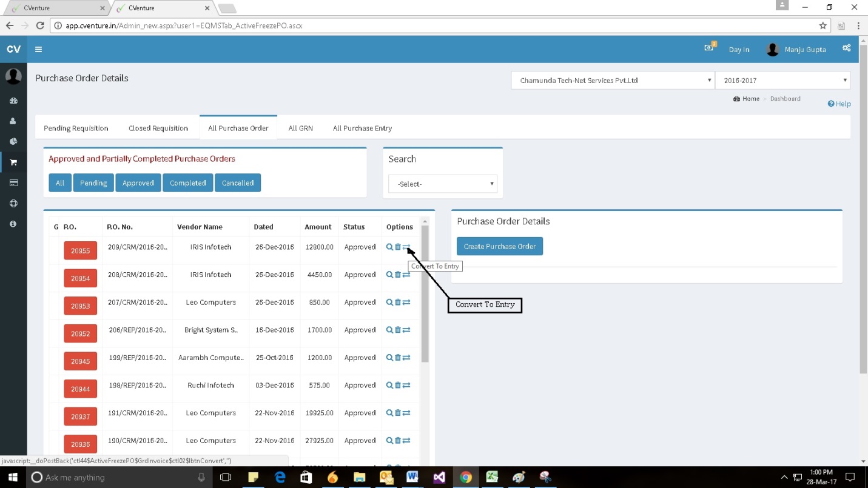Viewport: 868px width, 488px height.
Task: Delete PO 20955 using trash icon
Action: click(398, 247)
